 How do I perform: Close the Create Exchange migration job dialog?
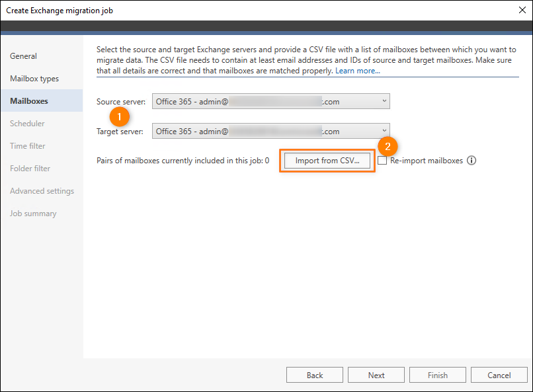522,10
